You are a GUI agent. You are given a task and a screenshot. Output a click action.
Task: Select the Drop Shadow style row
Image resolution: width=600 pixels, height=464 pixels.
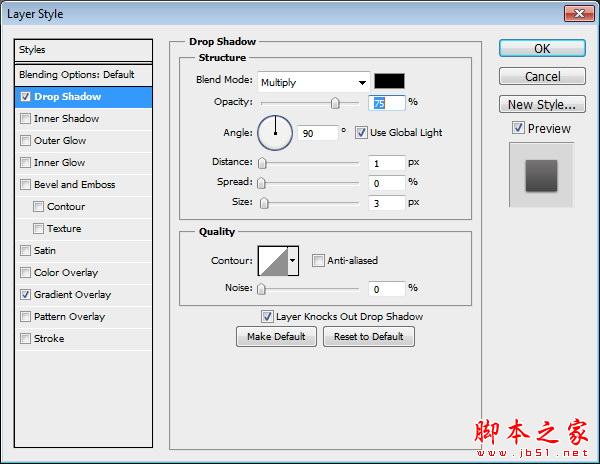point(83,97)
